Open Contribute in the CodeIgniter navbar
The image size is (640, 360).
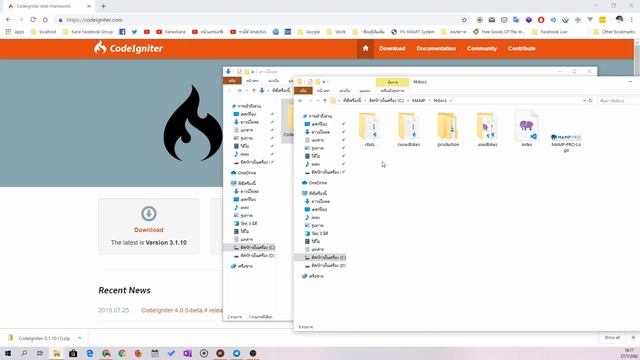(522, 48)
